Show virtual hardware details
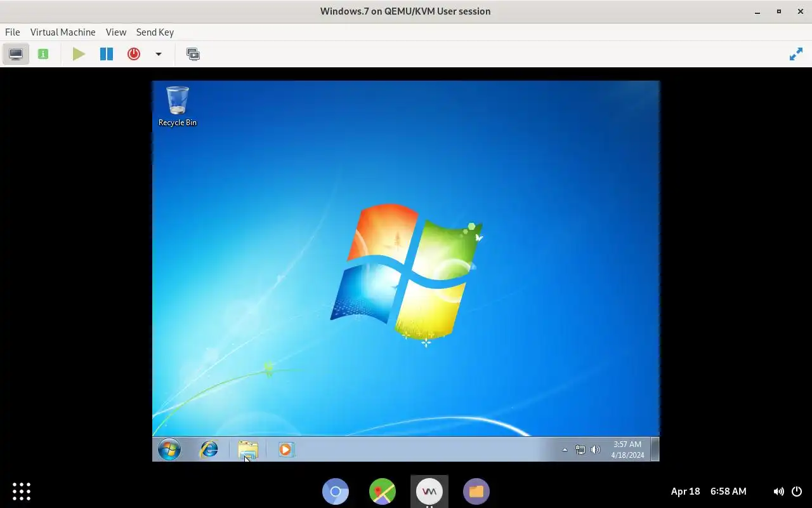The height and width of the screenshot is (508, 812). click(43, 54)
